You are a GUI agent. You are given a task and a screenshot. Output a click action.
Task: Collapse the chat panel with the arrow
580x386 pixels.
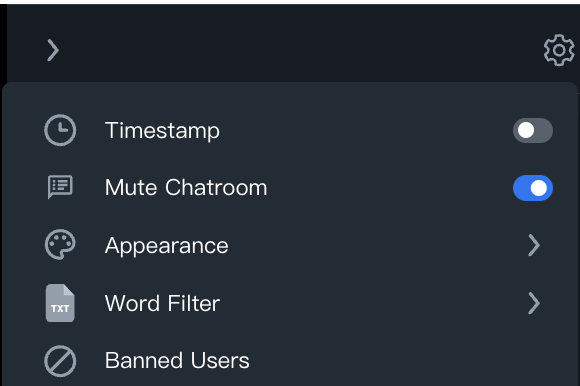pyautogui.click(x=53, y=50)
